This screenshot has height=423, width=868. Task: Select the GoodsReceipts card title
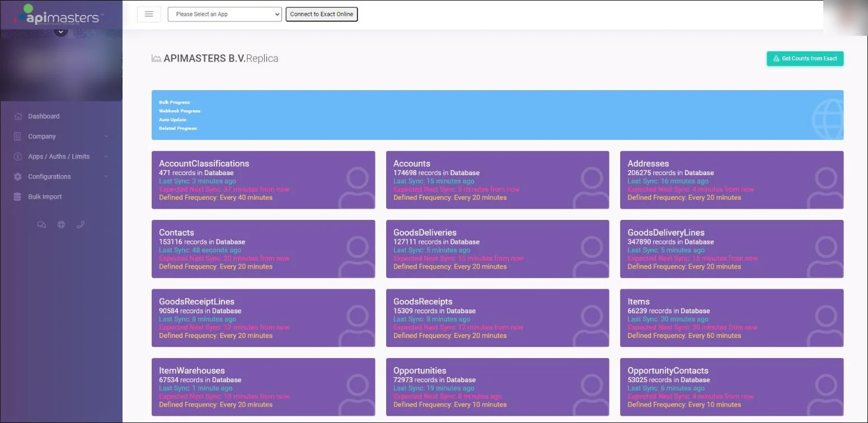click(423, 302)
